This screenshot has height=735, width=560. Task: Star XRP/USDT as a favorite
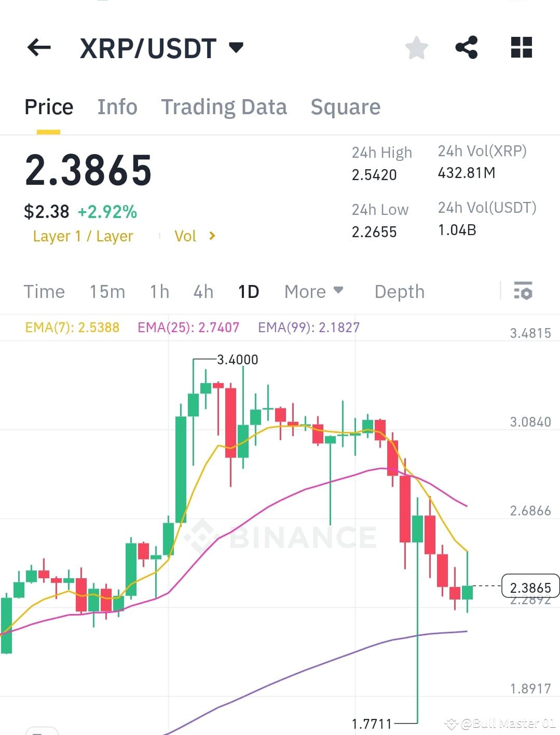pos(416,48)
